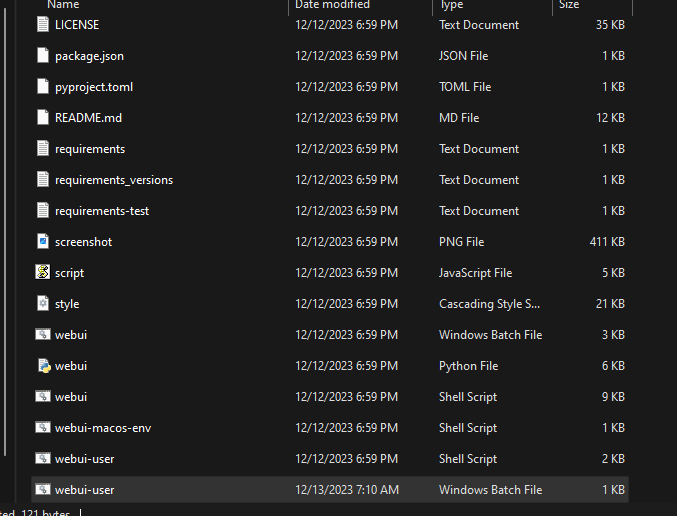
Task: Select the requirements_versions file name
Action: [x=114, y=180]
